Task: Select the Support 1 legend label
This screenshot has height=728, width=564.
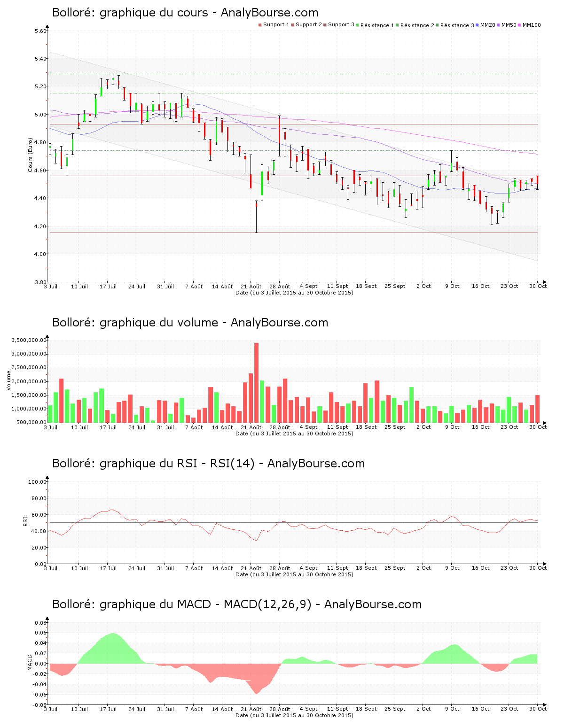Action: tap(276, 25)
